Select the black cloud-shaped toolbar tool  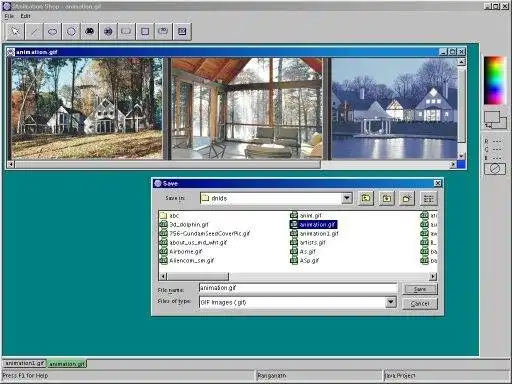[x=89, y=32]
